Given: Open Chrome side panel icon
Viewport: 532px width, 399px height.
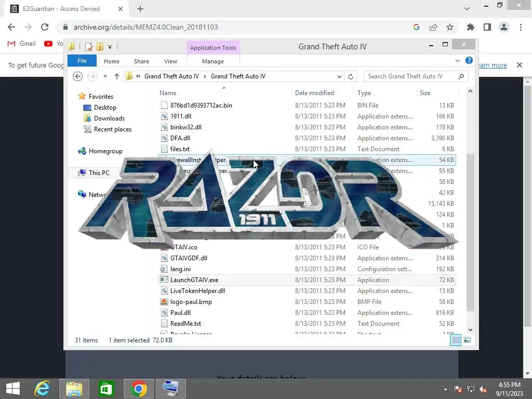Looking at the screenshot, I should pos(487,27).
